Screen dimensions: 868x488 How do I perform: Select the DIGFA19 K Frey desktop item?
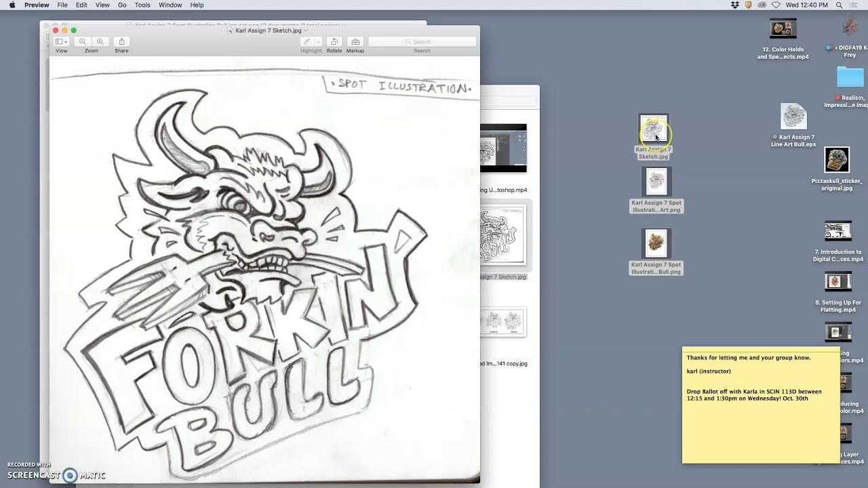click(x=850, y=37)
